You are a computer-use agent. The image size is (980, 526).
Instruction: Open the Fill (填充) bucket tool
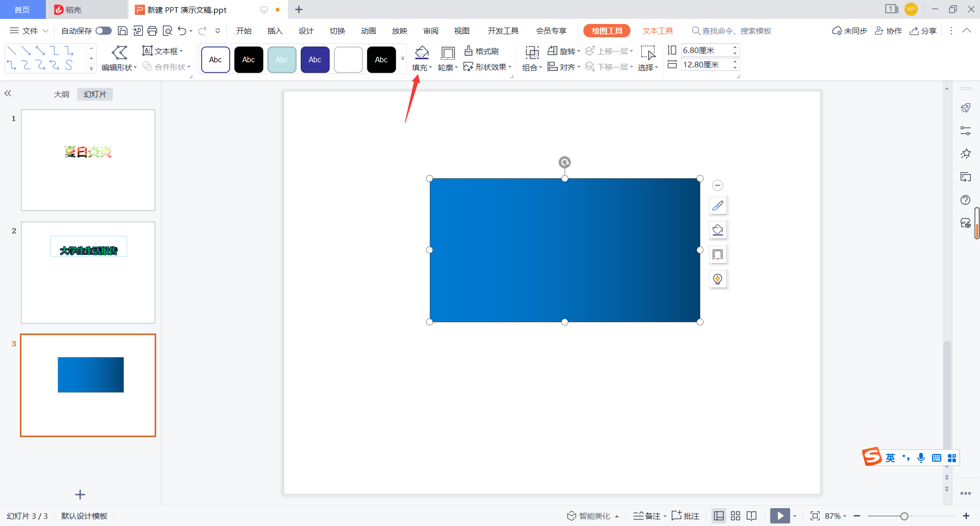coord(422,53)
